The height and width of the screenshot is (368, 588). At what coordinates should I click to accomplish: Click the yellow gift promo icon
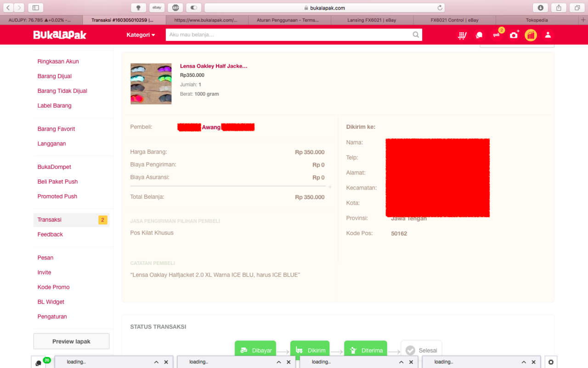click(531, 35)
